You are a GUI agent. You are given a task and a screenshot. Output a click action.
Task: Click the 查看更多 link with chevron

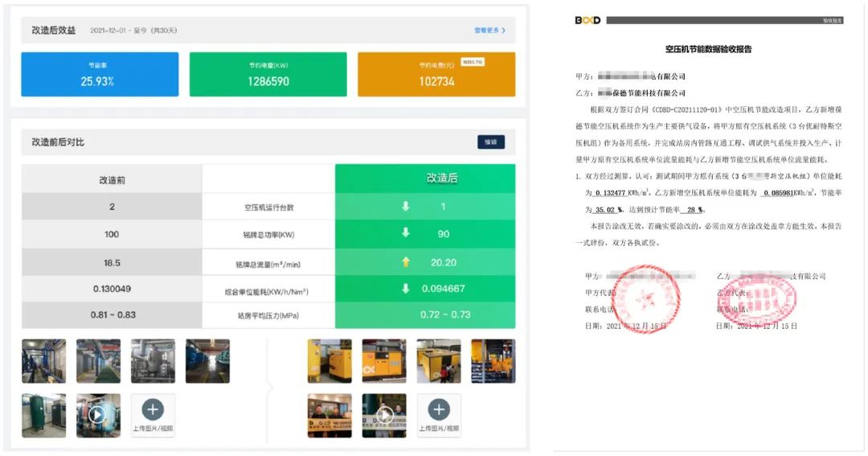coord(489,31)
